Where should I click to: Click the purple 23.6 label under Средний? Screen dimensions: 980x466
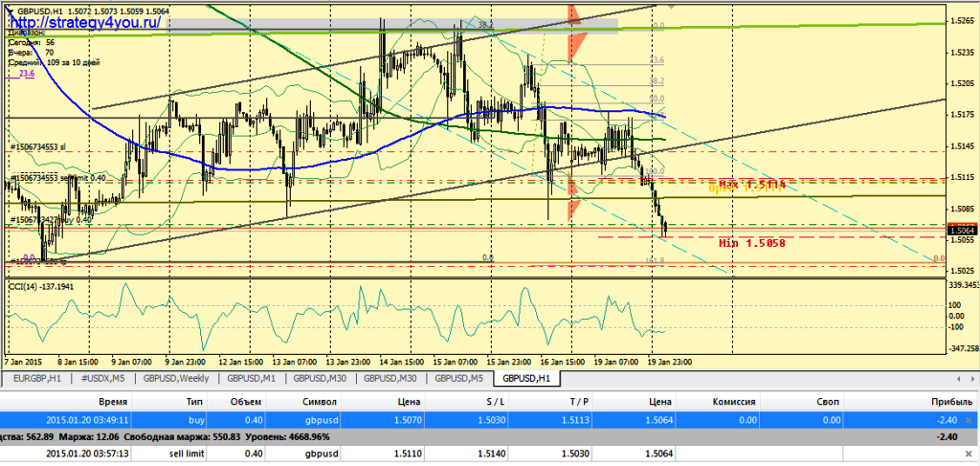coord(27,73)
